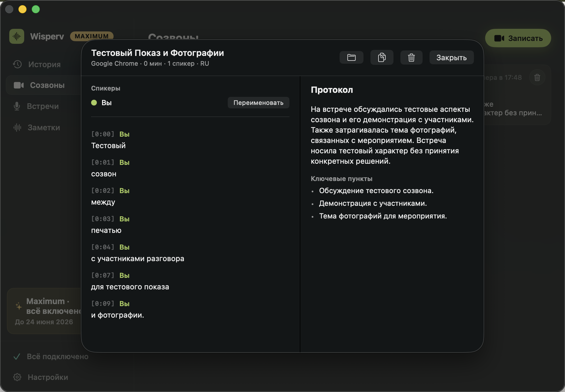
Task: Click the Настройки gear icon
Action: point(17,377)
